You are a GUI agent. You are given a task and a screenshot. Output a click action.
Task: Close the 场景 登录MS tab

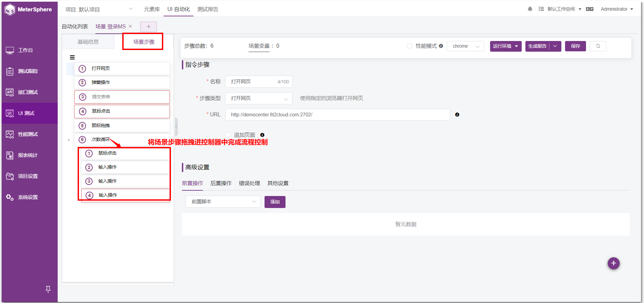[x=130, y=26]
